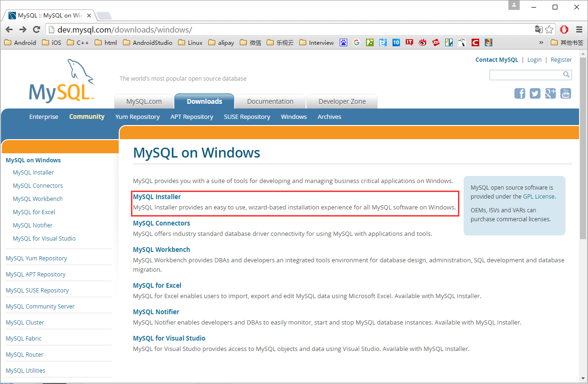588x384 pixels.
Task: Open the alipay bookmarks folder
Action: click(x=221, y=42)
